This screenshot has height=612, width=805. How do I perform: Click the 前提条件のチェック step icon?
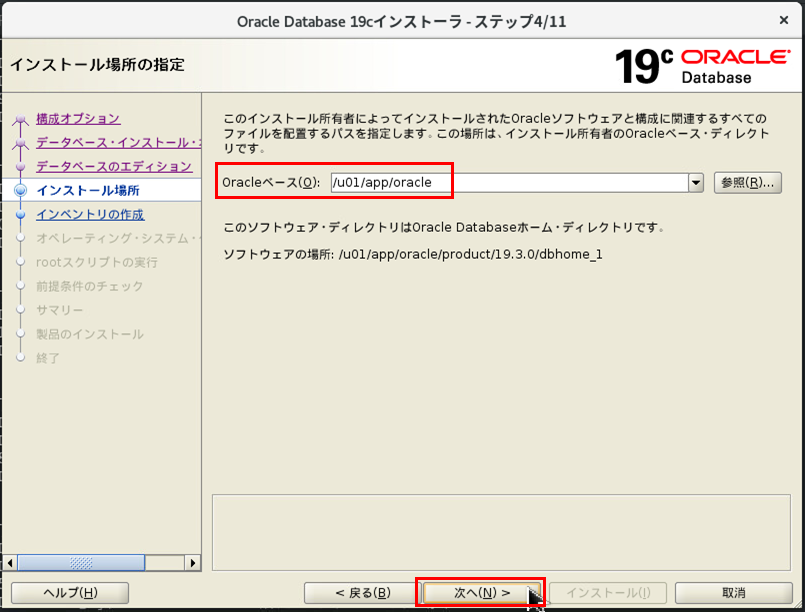point(20,286)
